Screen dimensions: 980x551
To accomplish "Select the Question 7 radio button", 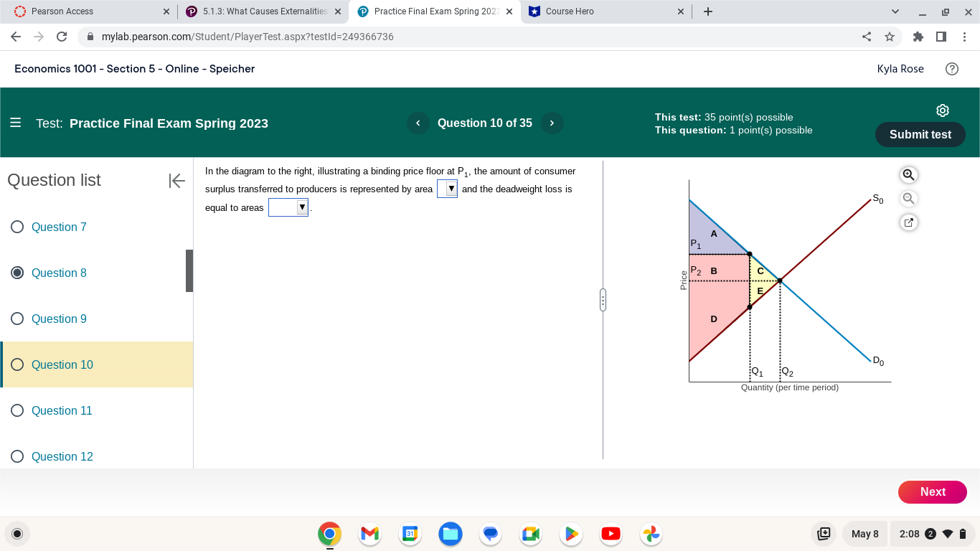I will point(17,227).
